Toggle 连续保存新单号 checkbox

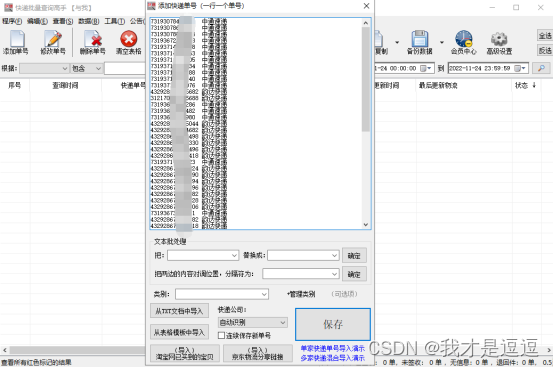click(222, 335)
